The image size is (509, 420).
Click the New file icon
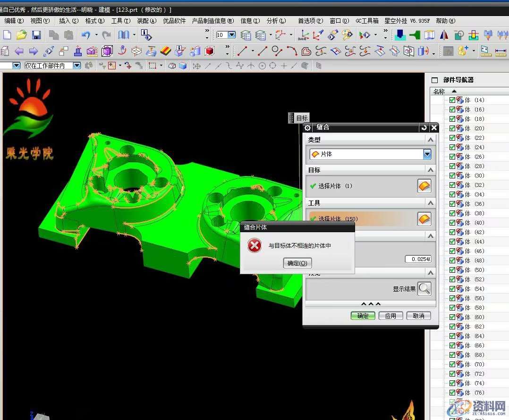[x=7, y=35]
